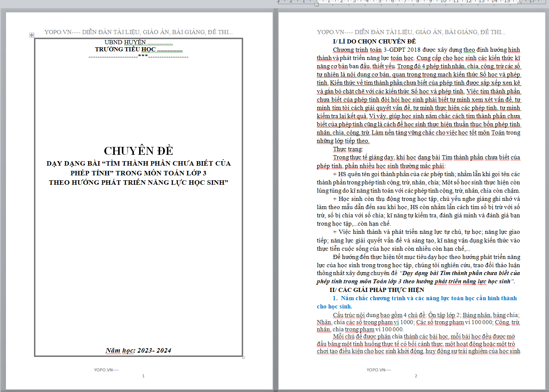
Task: Click the line starting 'Mỗi chủ đề được phân chia'
Action: tap(424, 337)
